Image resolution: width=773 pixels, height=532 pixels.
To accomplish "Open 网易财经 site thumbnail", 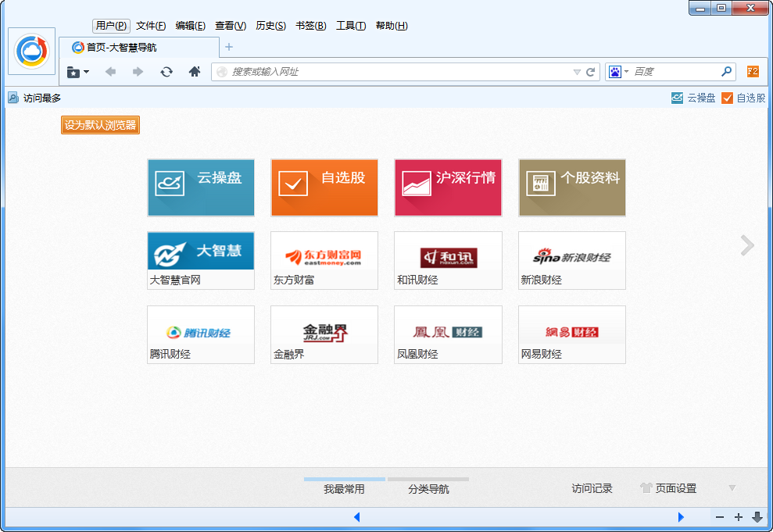I will click(572, 334).
